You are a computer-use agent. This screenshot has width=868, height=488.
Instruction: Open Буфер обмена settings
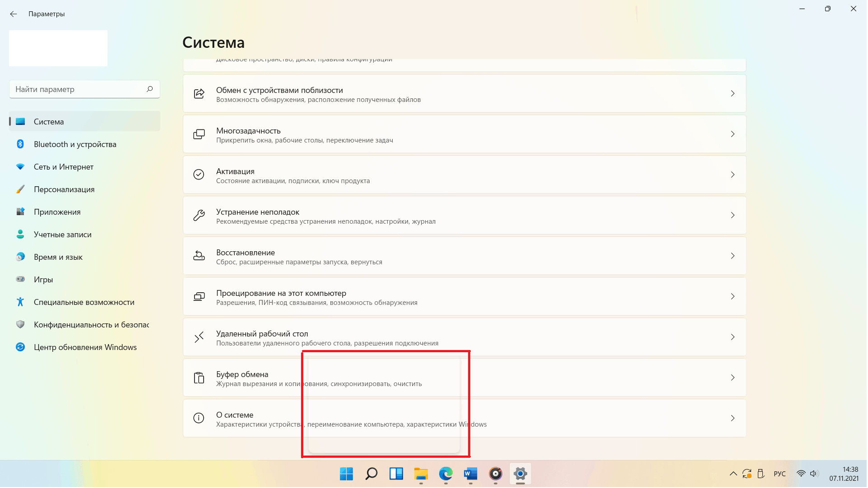[464, 378]
